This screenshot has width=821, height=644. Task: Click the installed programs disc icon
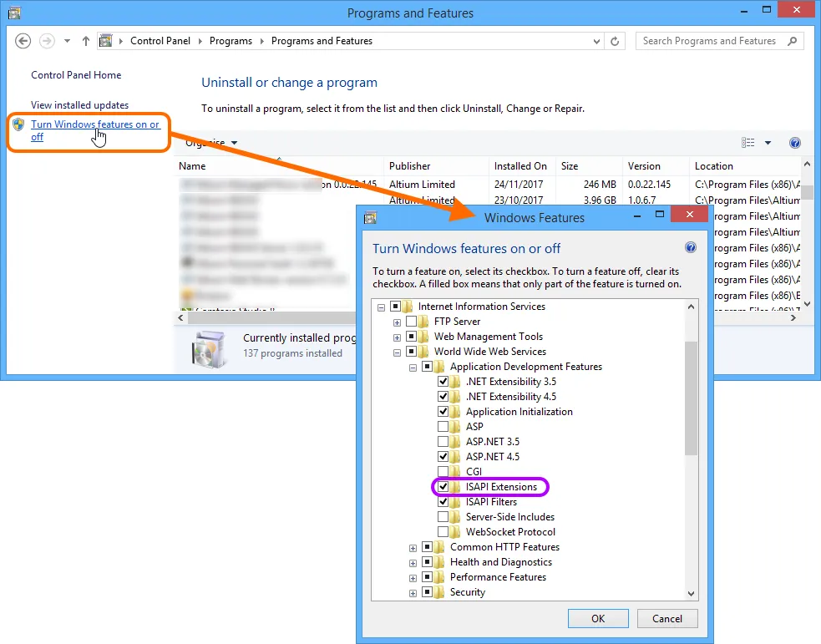click(209, 349)
